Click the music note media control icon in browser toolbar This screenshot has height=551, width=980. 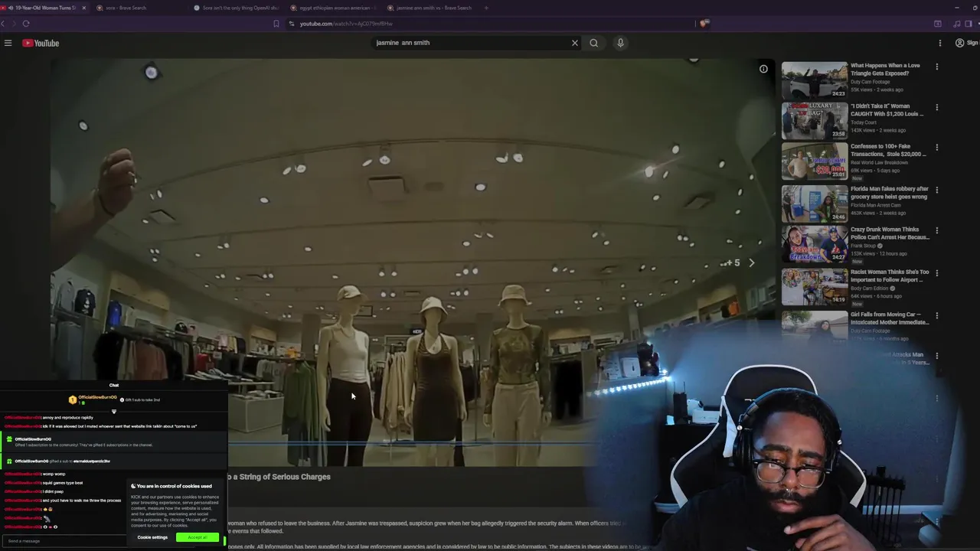coord(957,24)
